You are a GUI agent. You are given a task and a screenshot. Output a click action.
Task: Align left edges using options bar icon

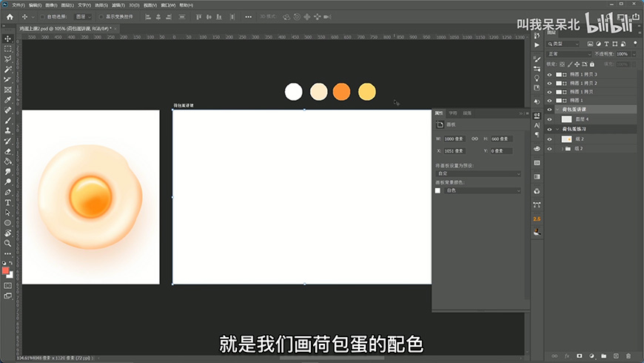(148, 17)
